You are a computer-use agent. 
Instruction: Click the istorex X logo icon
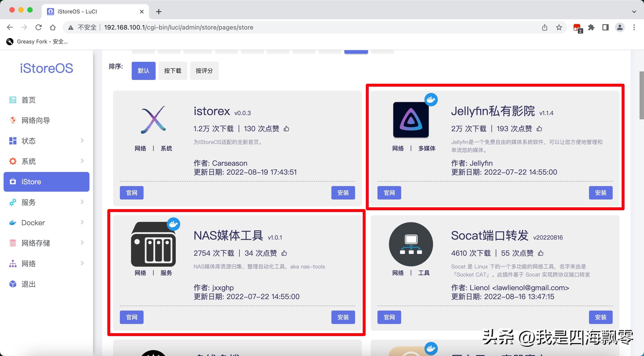pos(153,120)
